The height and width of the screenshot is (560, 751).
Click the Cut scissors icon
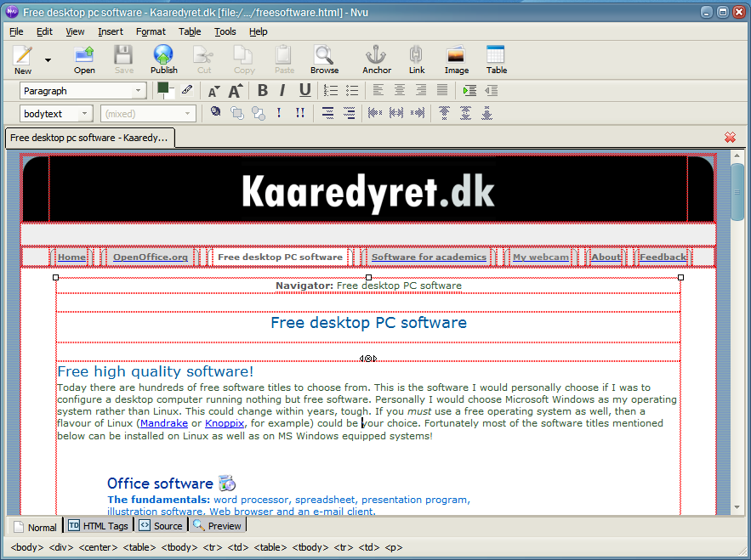tap(204, 59)
